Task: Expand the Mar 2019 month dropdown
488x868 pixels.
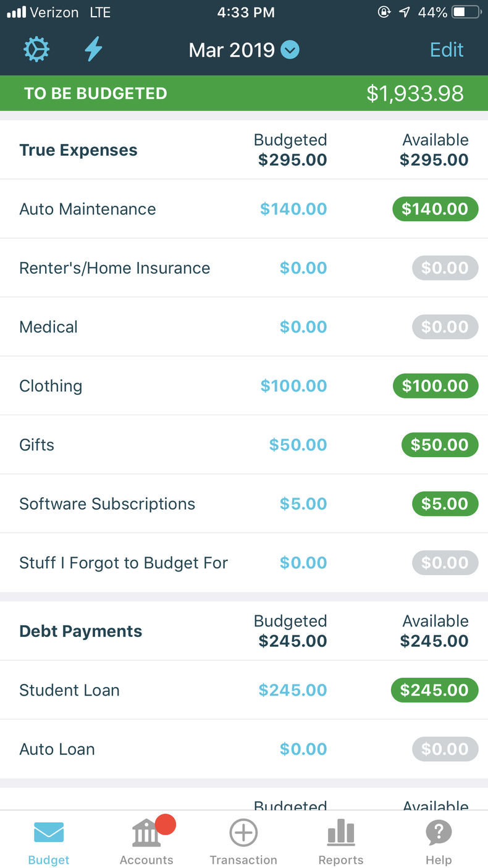Action: point(290,49)
